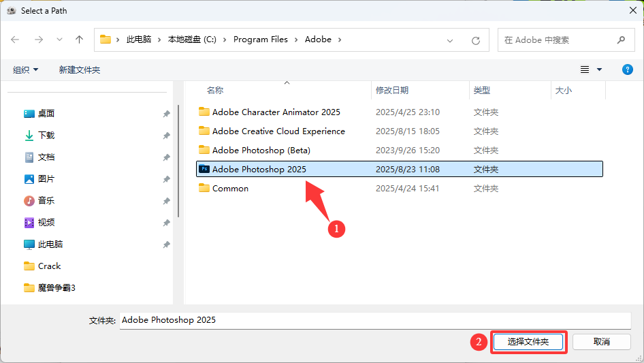Go up one folder level
The image size is (644, 363).
(79, 40)
